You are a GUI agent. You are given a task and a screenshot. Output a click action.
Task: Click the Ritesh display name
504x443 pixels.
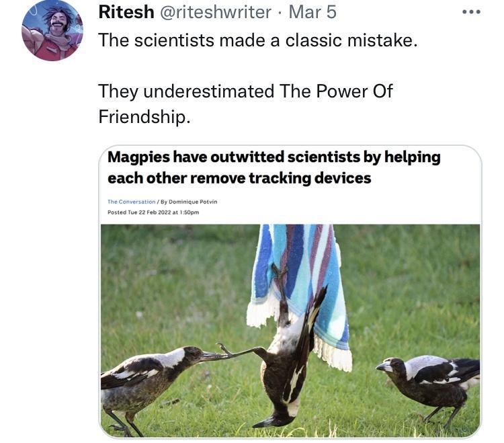tap(126, 12)
